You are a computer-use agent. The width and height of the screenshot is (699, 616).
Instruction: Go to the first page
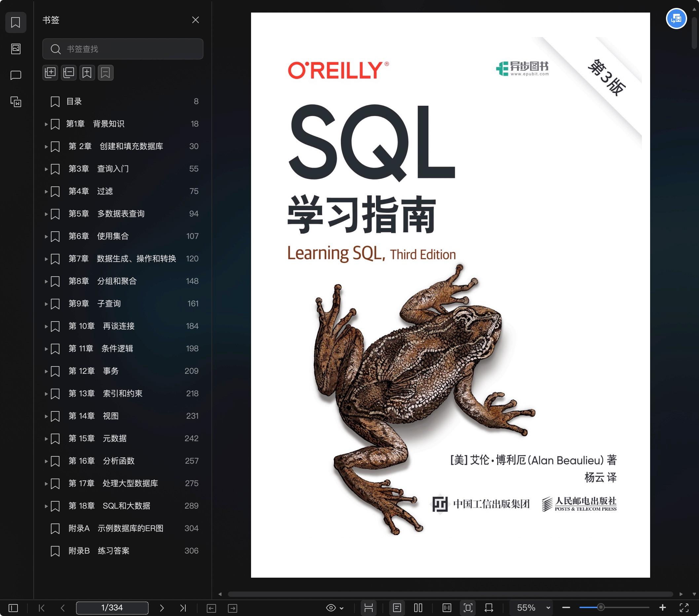pyautogui.click(x=42, y=608)
